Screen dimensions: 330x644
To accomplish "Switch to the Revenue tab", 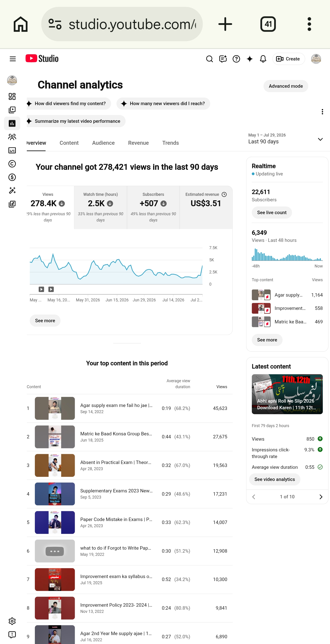I will click(x=138, y=143).
